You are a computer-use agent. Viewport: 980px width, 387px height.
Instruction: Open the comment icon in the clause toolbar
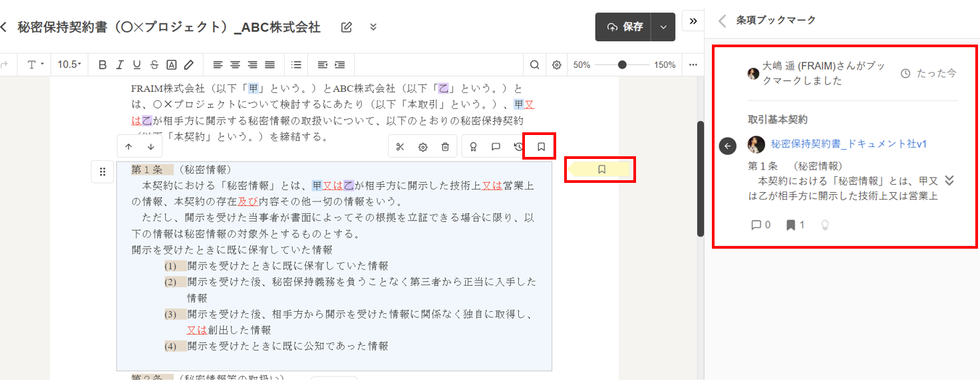click(496, 147)
